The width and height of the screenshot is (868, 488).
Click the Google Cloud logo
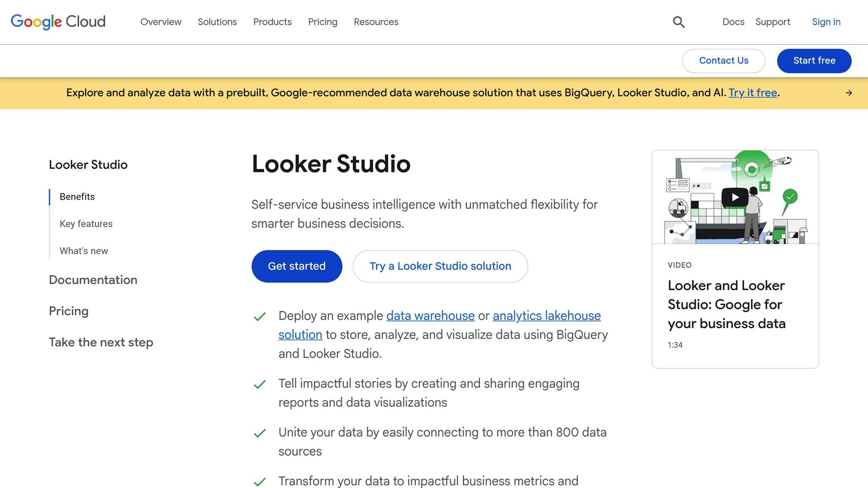[58, 22]
